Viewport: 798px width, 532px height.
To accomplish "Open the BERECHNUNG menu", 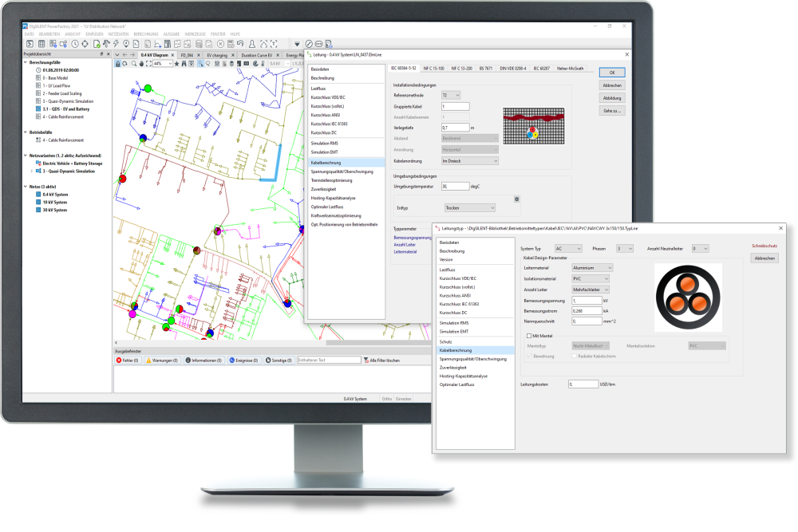I will point(146,34).
